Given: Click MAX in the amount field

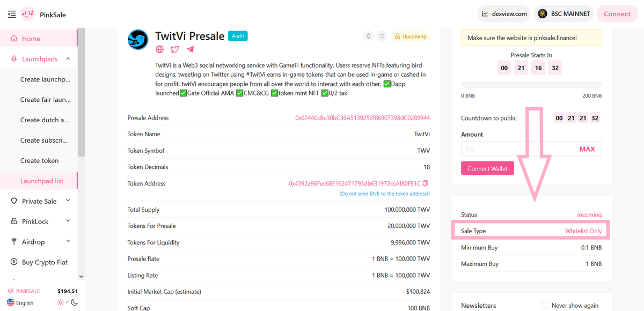Looking at the screenshot, I should point(587,149).
